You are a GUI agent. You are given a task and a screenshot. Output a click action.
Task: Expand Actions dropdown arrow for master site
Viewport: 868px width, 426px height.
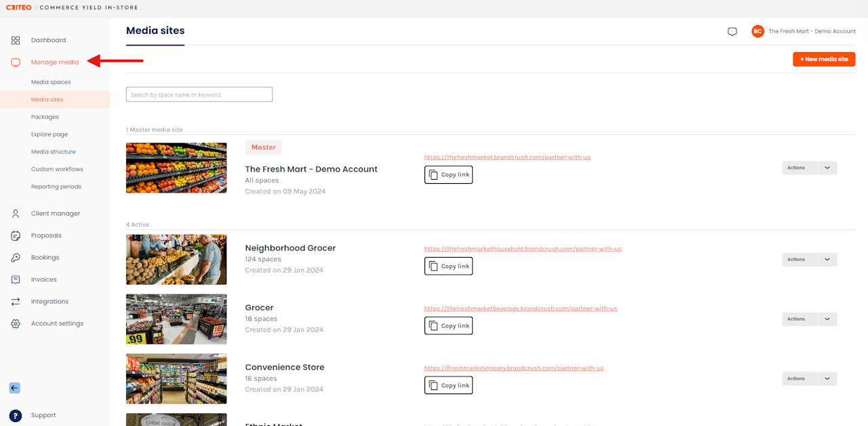pyautogui.click(x=828, y=168)
